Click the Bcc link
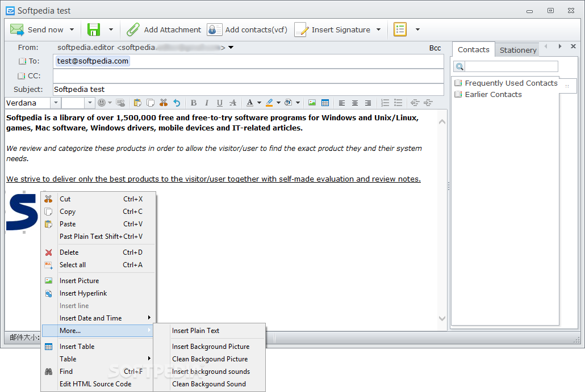Screen dimensions: 585x392 pos(435,48)
